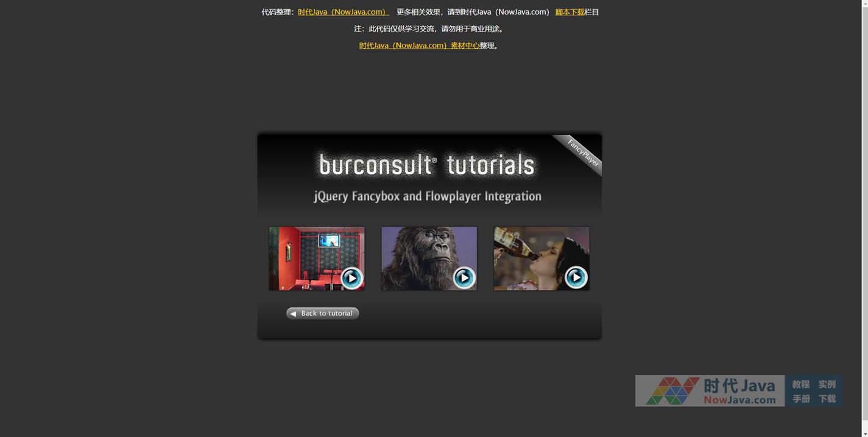The height and width of the screenshot is (437, 868).
Task: Open 下载 in the watermark menu
Action: (827, 399)
